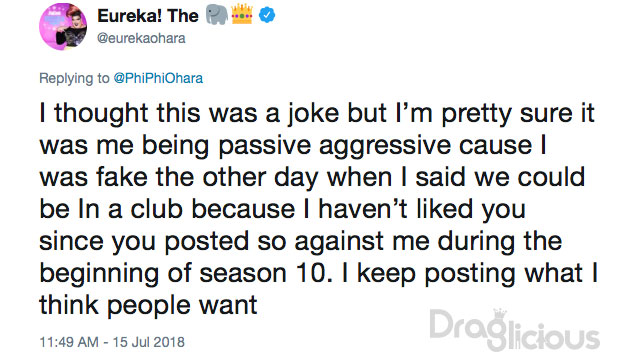Screen dimensions: 638x364
Task: Open Eureka's round profile avatar
Action: click(x=63, y=26)
